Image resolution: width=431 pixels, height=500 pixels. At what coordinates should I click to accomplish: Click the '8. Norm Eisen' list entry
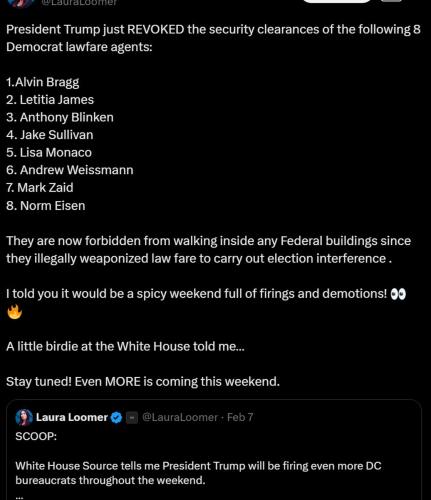pos(46,206)
